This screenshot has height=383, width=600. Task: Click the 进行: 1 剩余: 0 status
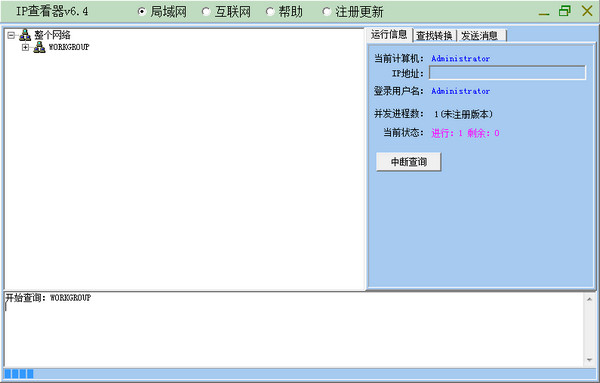(465, 133)
